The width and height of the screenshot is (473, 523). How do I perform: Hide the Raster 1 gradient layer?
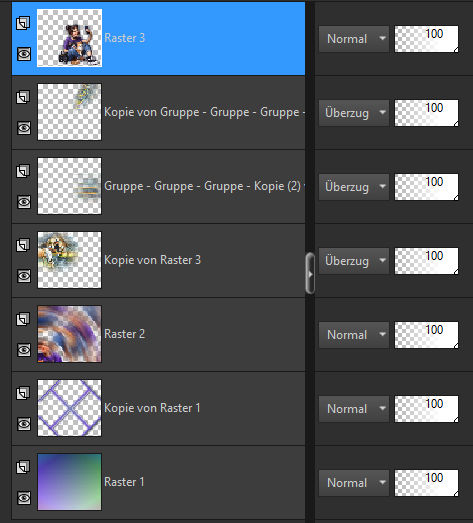tap(24, 498)
